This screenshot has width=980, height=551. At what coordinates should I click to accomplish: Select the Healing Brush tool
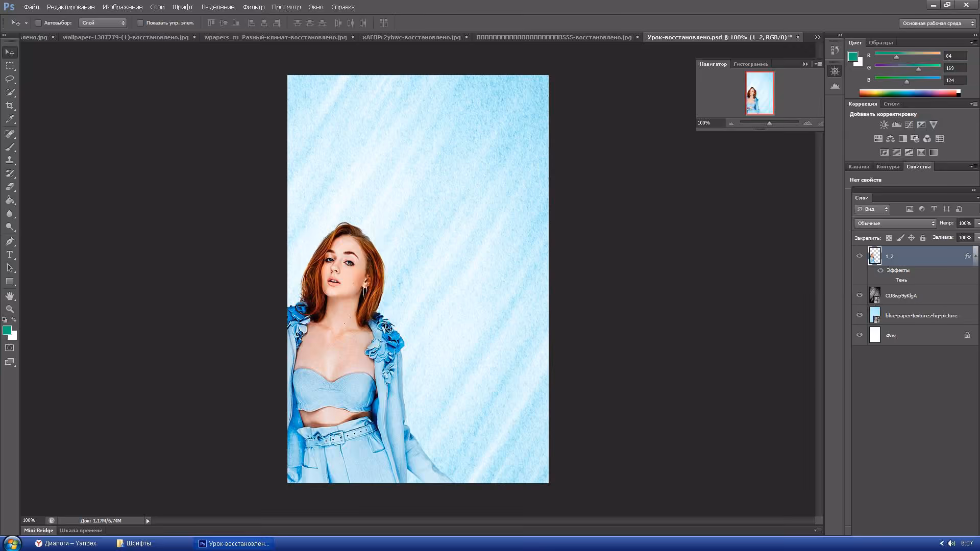pos(10,134)
